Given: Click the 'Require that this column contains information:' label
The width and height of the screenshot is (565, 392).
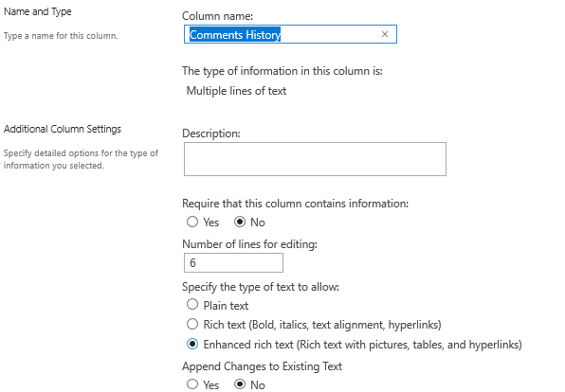Looking at the screenshot, I should [296, 204].
